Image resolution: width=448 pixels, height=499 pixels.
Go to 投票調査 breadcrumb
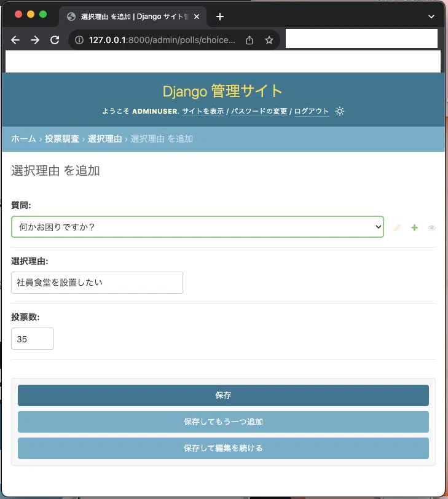tap(62, 139)
